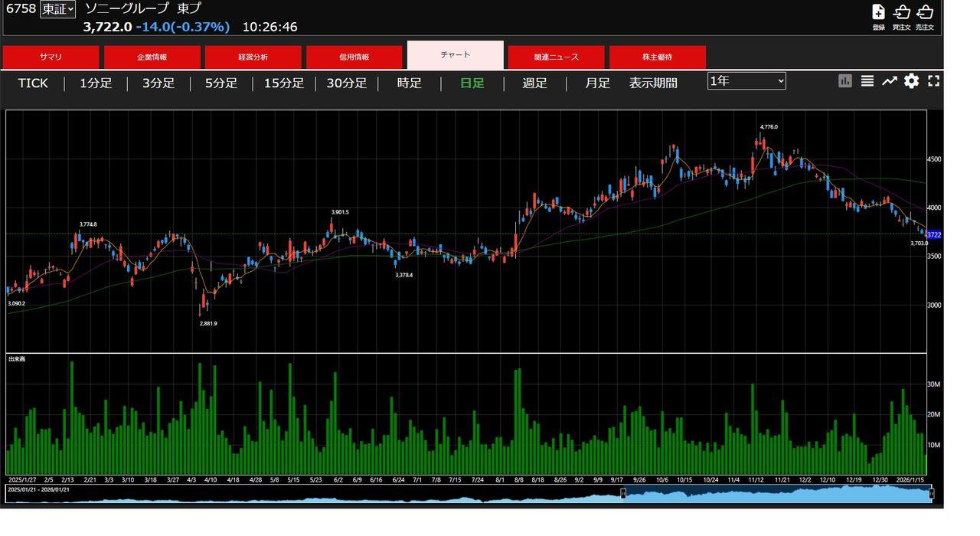Select the 月足 monthly interval
Image resolution: width=980 pixels, height=536 pixels.
pos(597,83)
